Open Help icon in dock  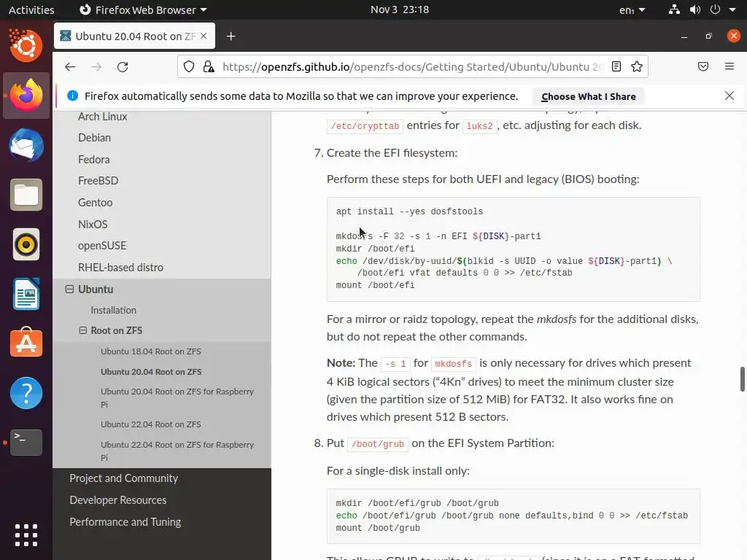click(x=26, y=393)
